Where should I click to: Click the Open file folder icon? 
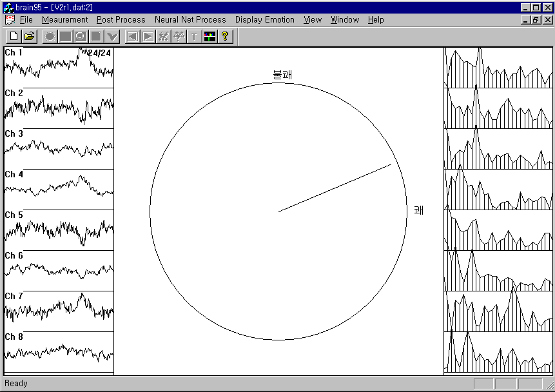point(30,36)
